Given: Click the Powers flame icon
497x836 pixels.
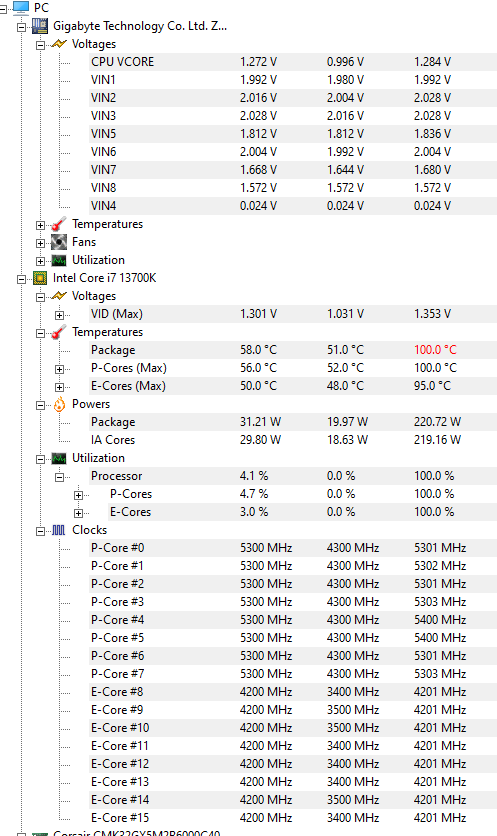Looking at the screenshot, I should (x=59, y=404).
